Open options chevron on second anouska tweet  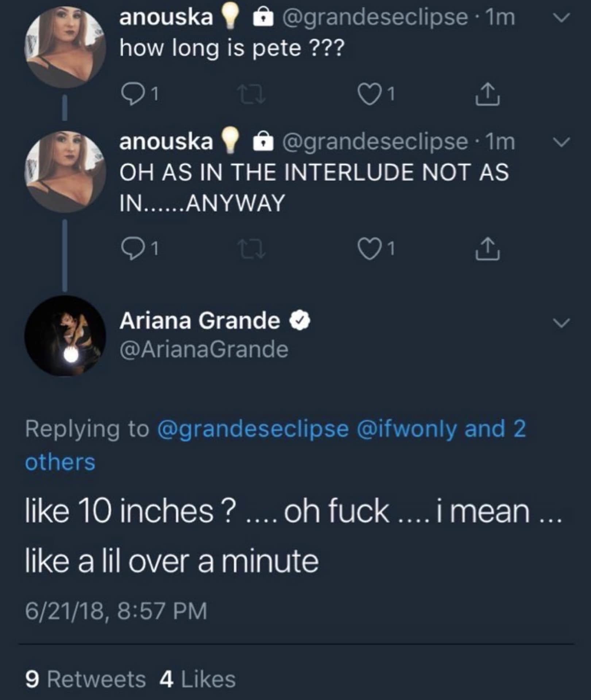(x=561, y=141)
